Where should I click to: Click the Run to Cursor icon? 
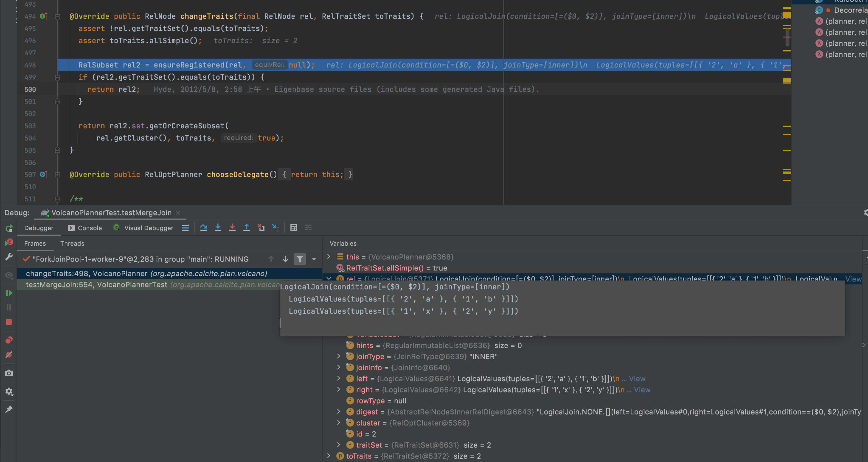click(276, 228)
